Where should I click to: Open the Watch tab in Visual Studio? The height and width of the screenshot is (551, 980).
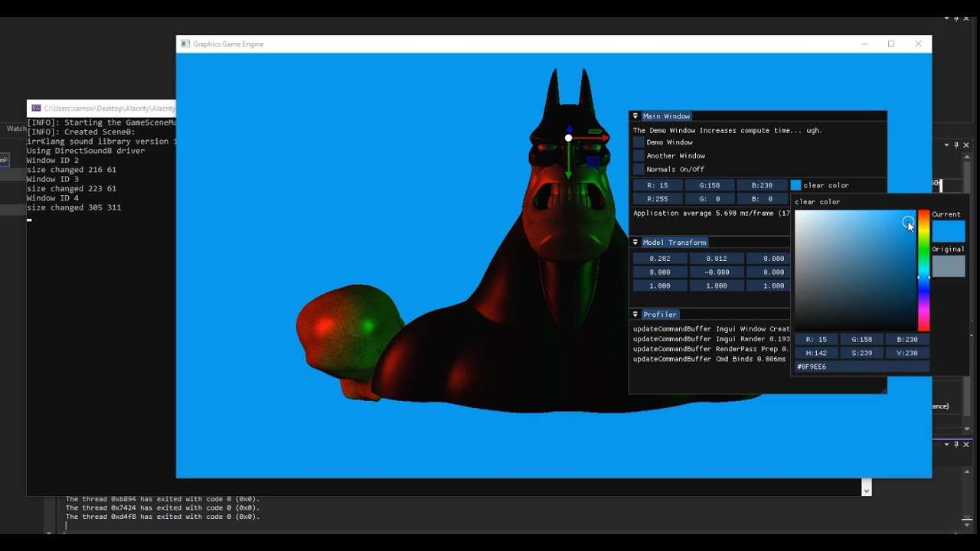(15, 129)
